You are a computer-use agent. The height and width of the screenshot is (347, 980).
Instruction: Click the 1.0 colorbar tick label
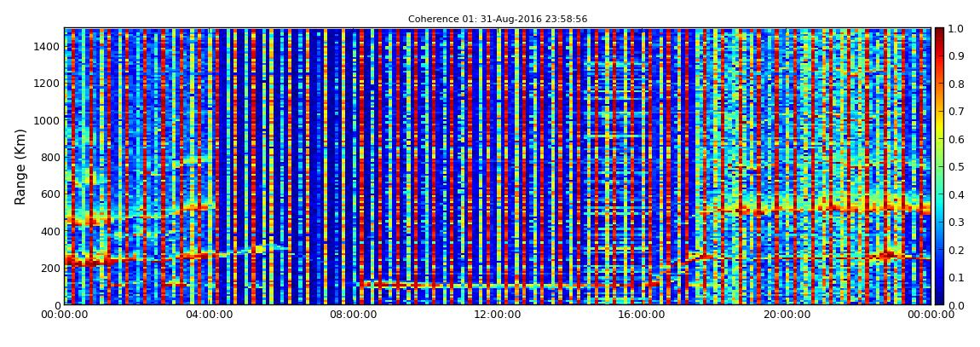(x=955, y=29)
